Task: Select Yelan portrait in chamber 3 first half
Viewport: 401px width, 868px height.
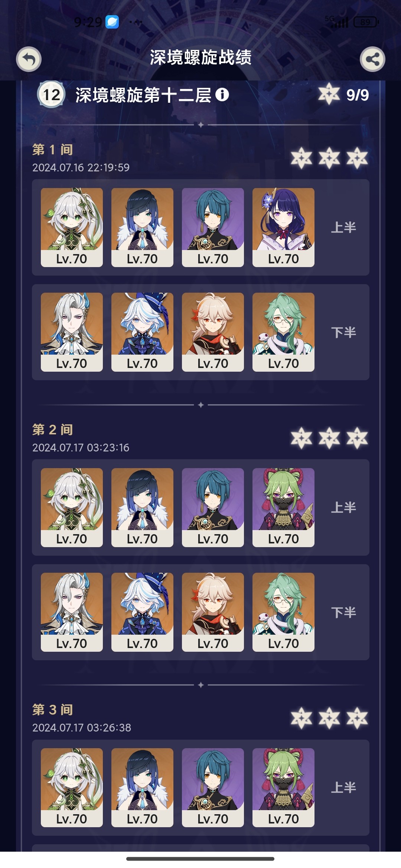Action: pyautogui.click(x=142, y=788)
